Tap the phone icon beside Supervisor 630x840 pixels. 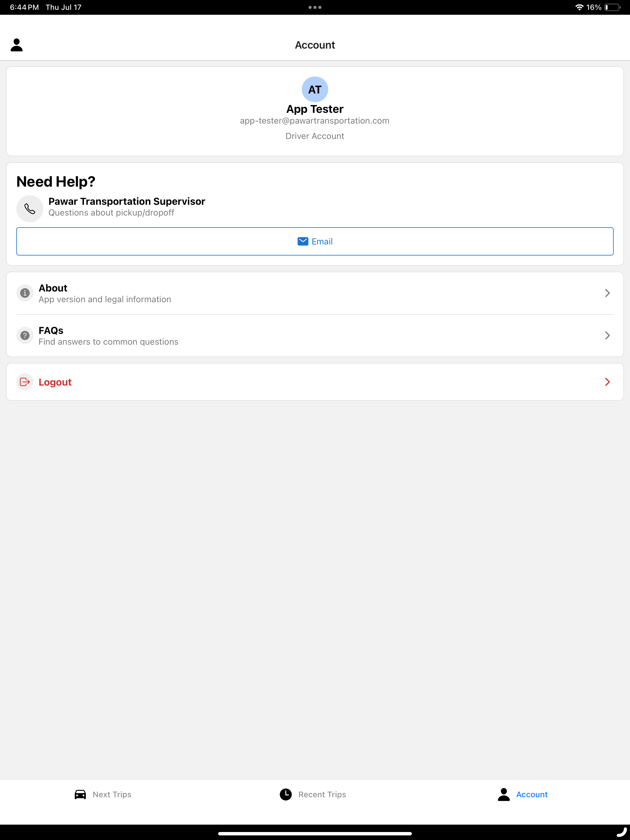[x=30, y=208]
